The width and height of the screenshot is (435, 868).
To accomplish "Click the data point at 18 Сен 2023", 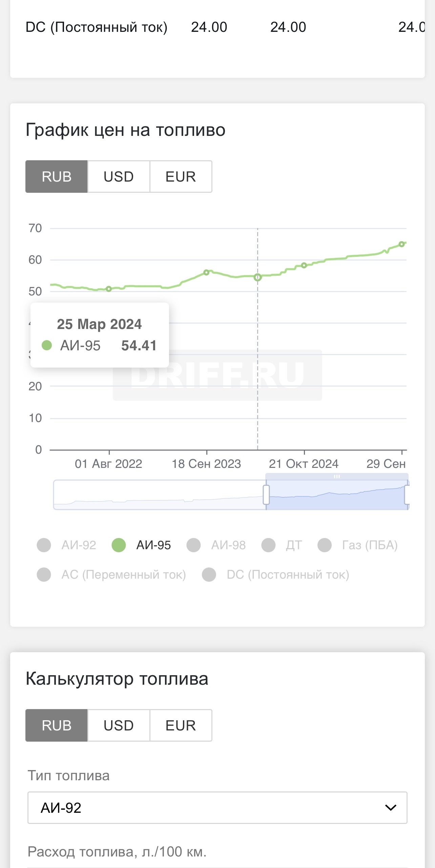I will tap(206, 272).
